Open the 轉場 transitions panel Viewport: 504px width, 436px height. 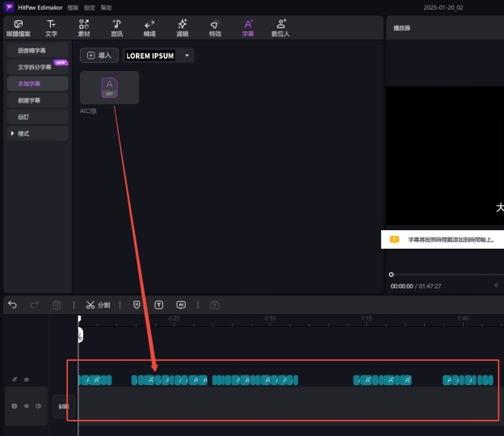pos(149,28)
